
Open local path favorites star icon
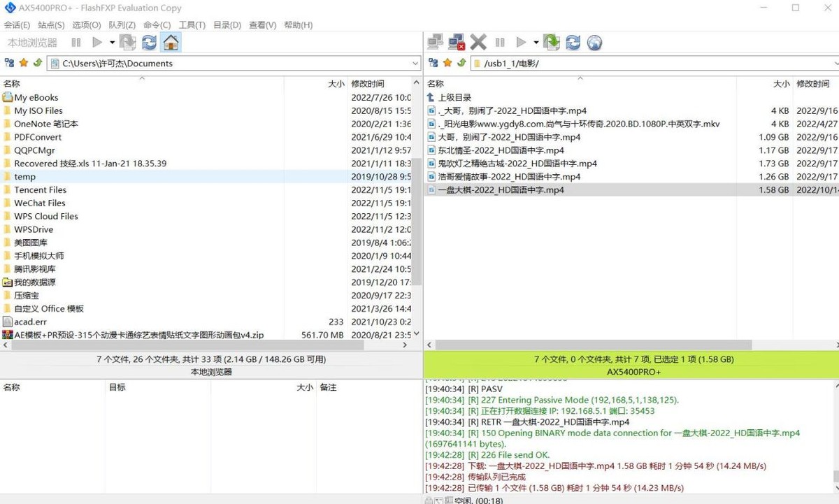tap(23, 63)
